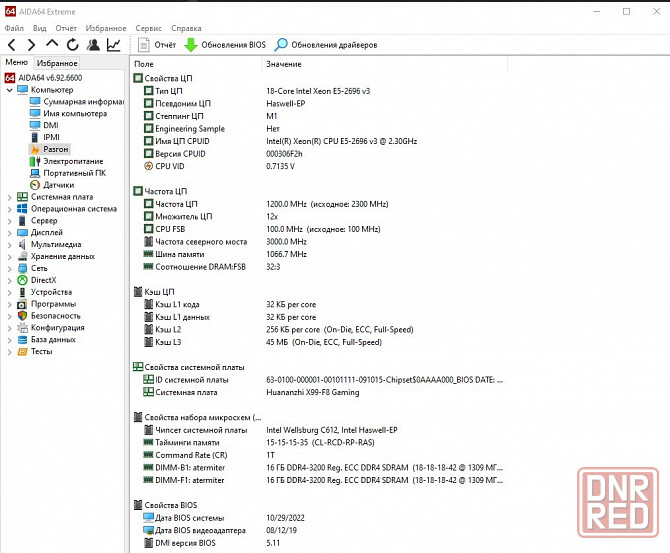Click the Тесты tree icon

22,352
